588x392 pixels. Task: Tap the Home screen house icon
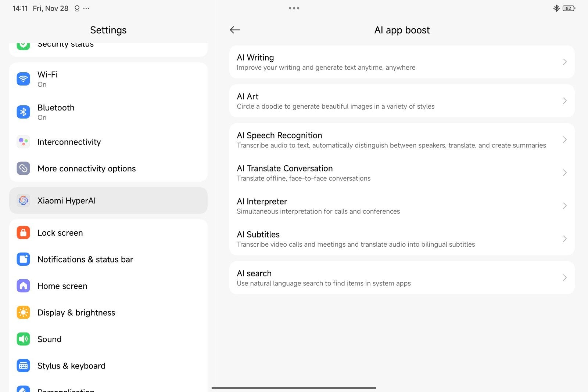click(23, 286)
